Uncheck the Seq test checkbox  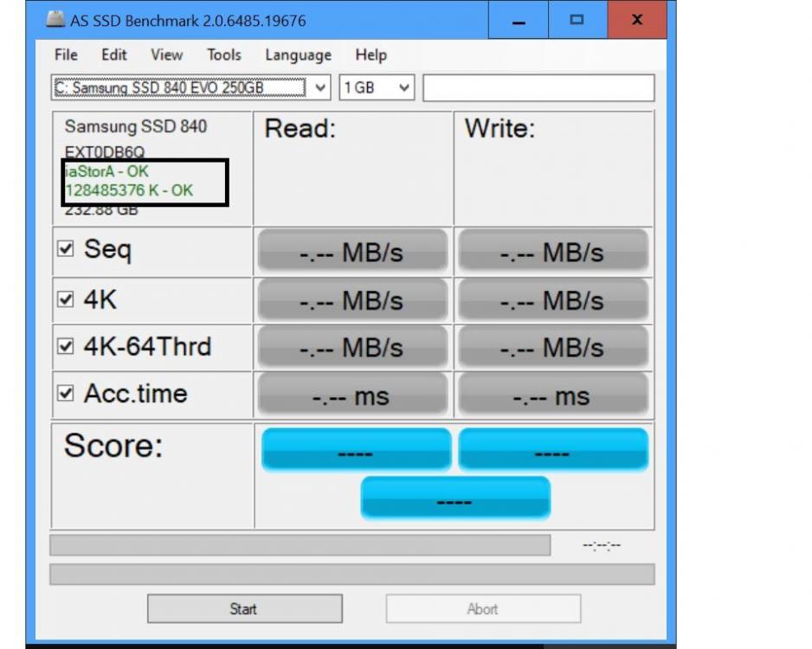click(65, 248)
